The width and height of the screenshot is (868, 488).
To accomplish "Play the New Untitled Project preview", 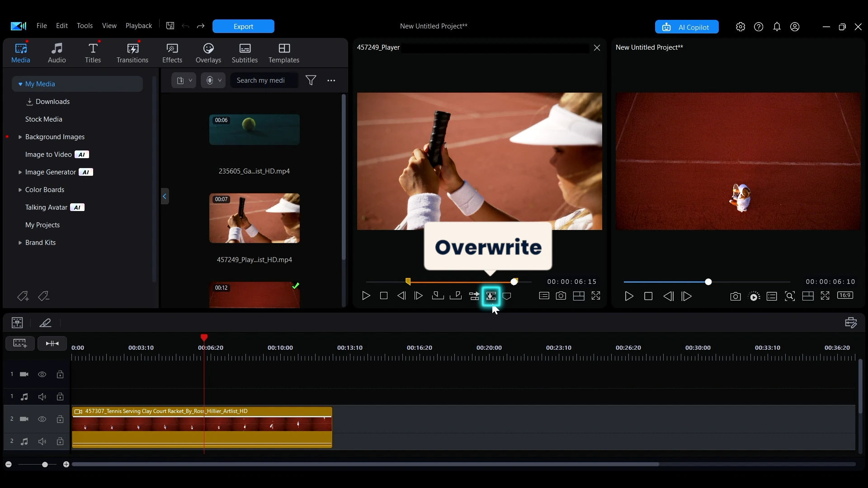I will coord(629,296).
